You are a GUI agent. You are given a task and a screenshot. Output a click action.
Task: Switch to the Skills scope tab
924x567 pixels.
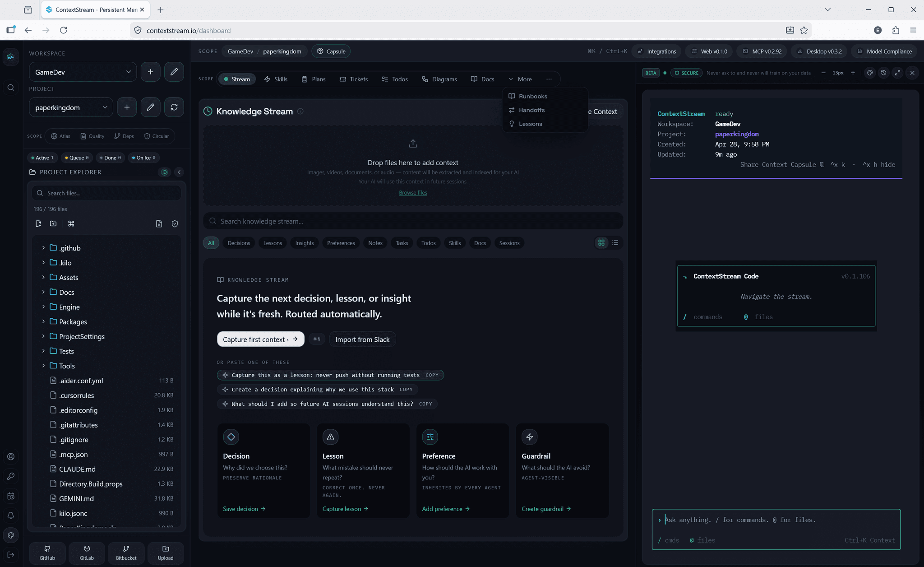276,79
